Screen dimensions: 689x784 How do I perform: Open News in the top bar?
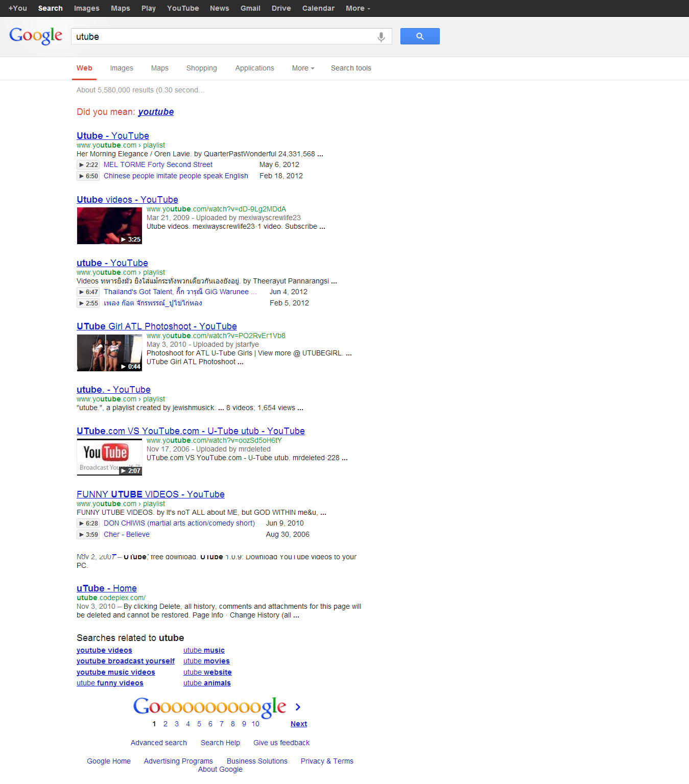(220, 8)
